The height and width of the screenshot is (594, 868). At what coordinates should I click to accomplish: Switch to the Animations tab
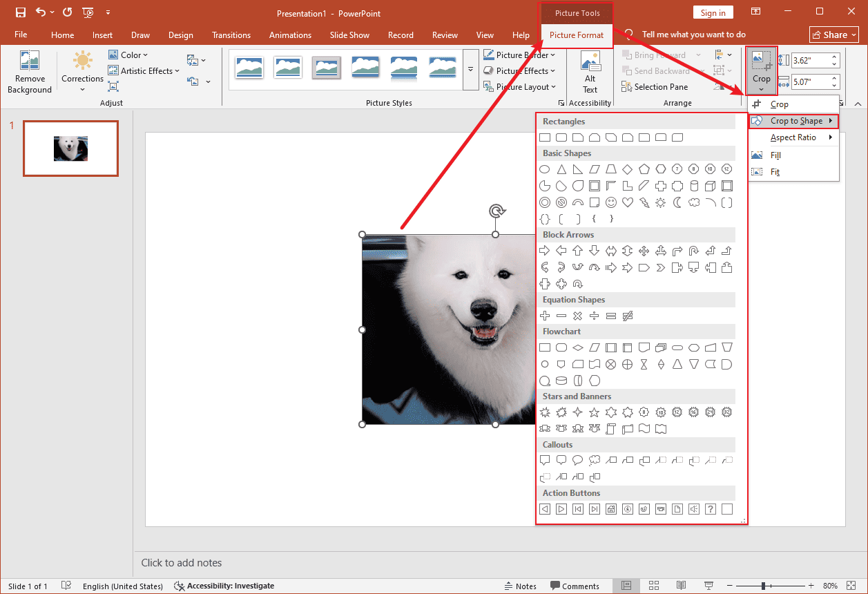click(290, 35)
